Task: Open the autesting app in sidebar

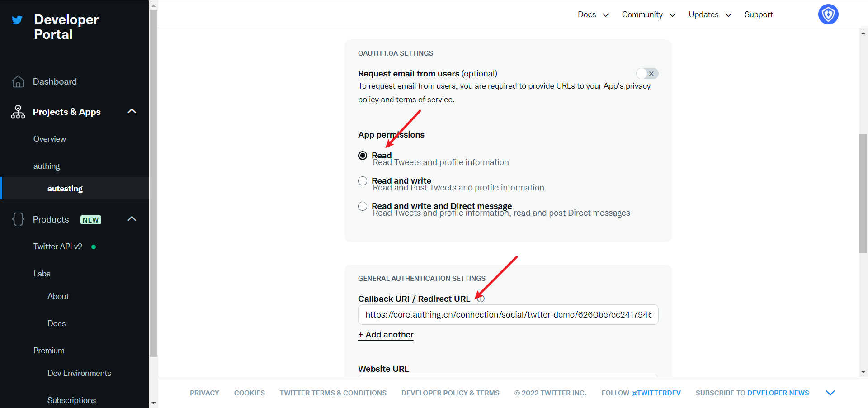Action: coord(65,189)
